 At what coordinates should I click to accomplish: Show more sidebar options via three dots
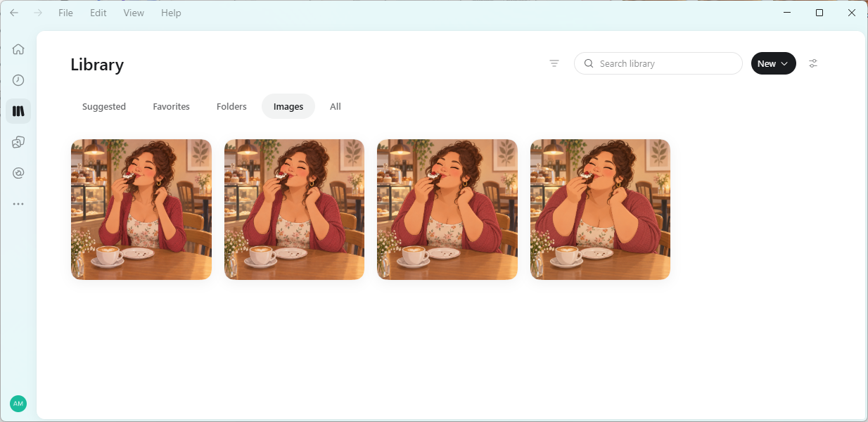18,204
